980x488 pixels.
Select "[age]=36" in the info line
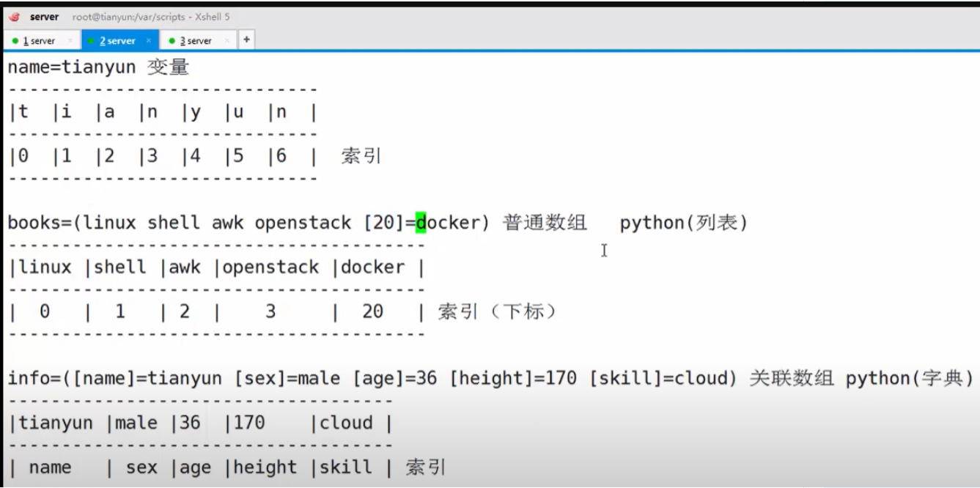[394, 379]
